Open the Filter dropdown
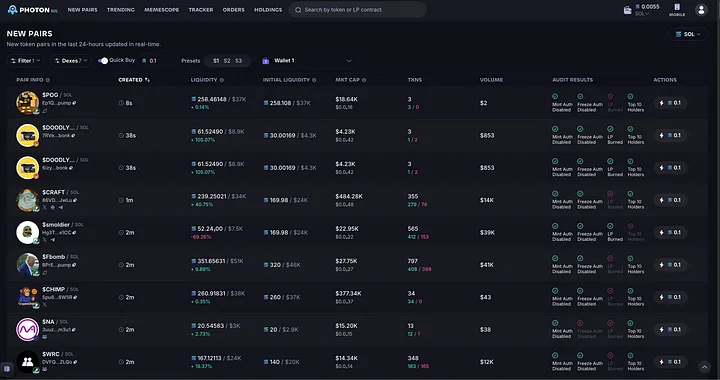 [x=25, y=61]
